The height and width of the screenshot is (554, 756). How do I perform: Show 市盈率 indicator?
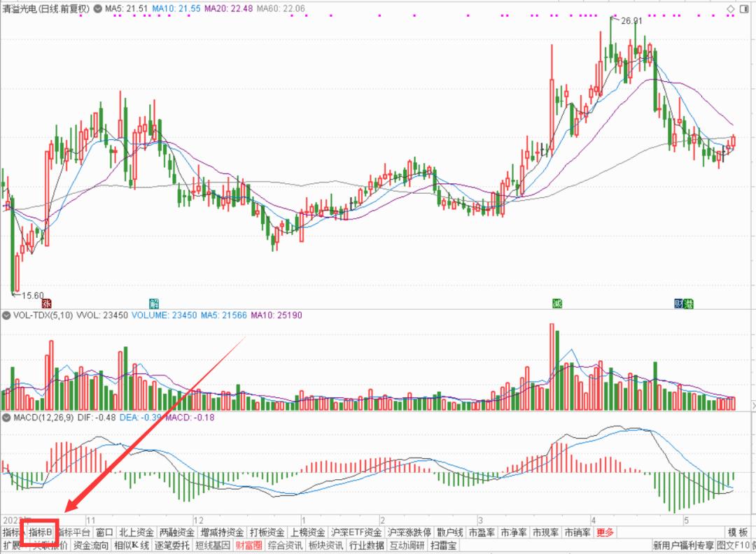(x=482, y=532)
